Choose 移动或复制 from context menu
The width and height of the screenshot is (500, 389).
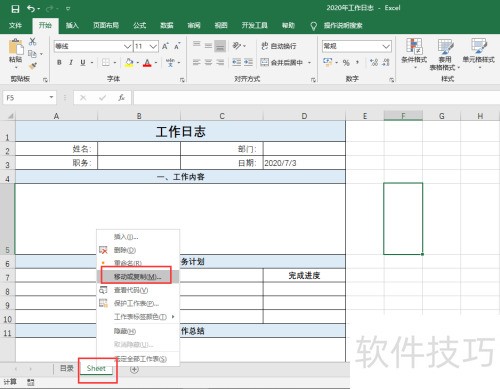pyautogui.click(x=138, y=276)
